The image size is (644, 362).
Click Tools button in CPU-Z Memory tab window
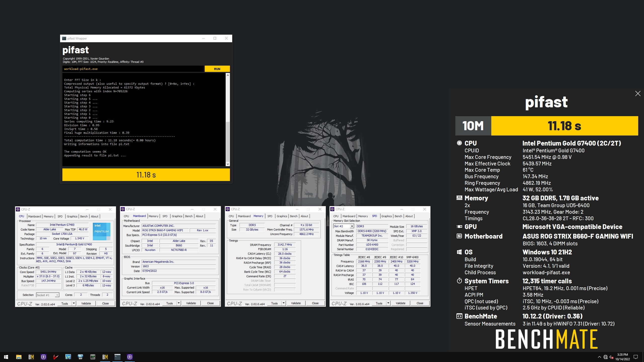coord(274,303)
